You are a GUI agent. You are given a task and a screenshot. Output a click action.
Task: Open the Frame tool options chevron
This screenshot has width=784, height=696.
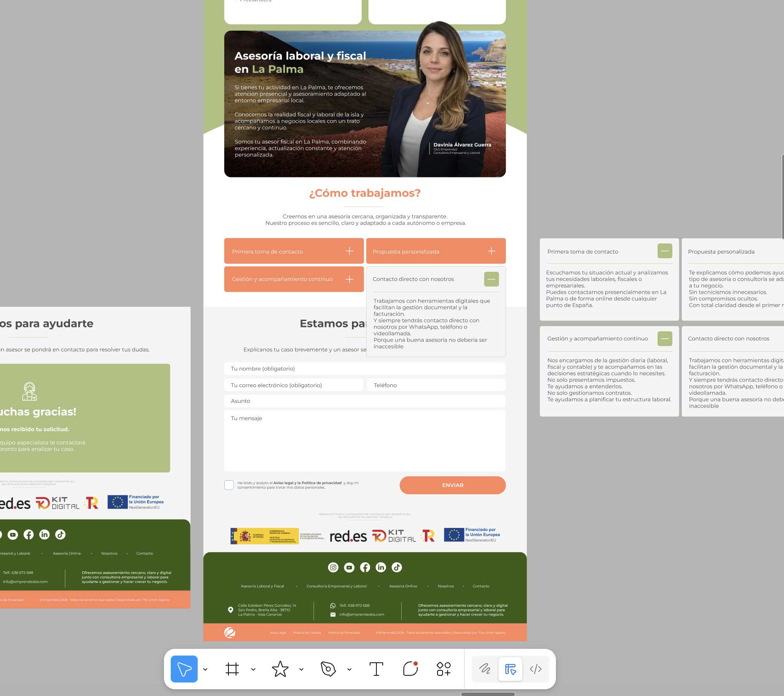[x=253, y=669]
